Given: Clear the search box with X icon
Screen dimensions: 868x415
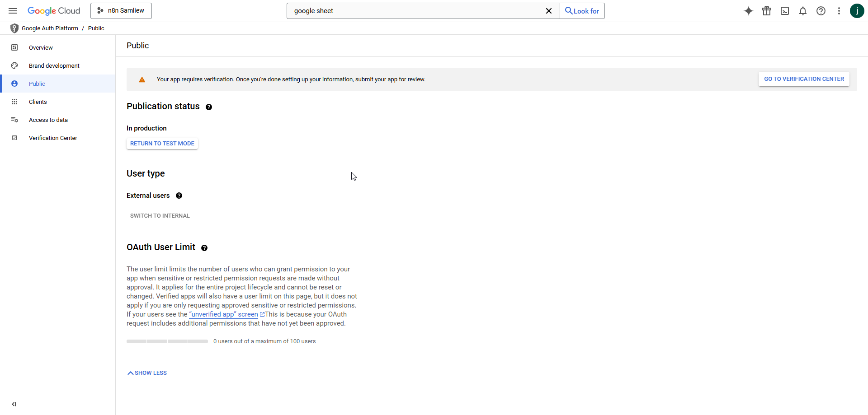Looking at the screenshot, I should 549,11.
